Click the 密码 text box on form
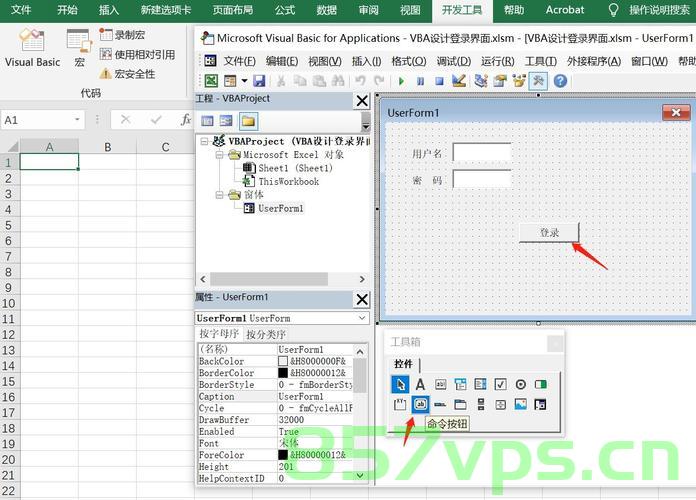Viewport: 696px width, 500px height. tap(482, 179)
